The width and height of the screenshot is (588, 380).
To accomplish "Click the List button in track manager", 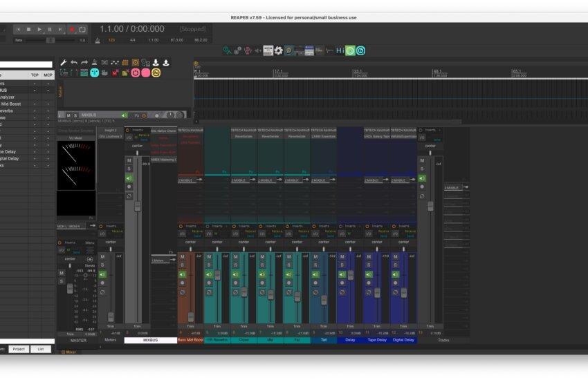I will pos(40,349).
